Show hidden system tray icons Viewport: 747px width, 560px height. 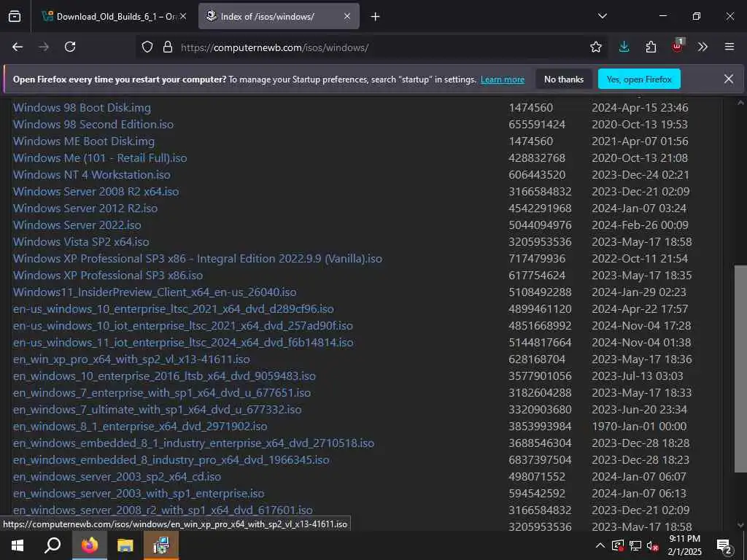(x=600, y=545)
